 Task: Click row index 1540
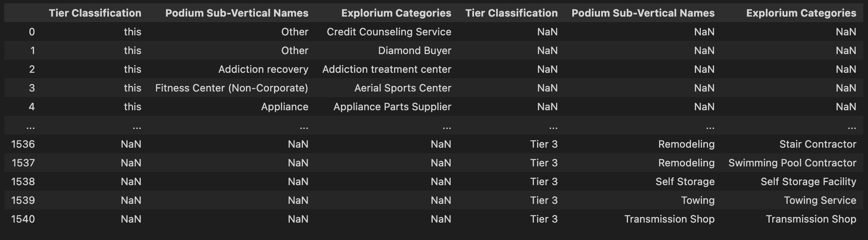(x=23, y=219)
